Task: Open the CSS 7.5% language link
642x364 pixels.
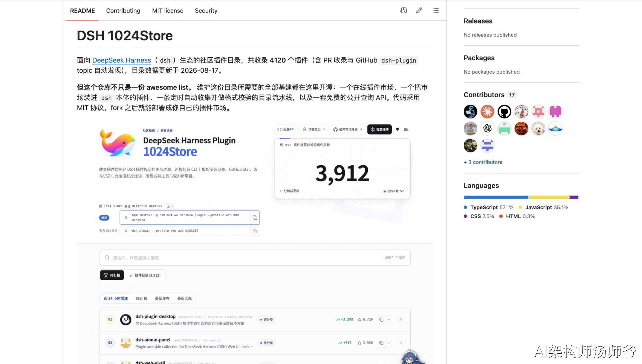Action: [x=479, y=216]
